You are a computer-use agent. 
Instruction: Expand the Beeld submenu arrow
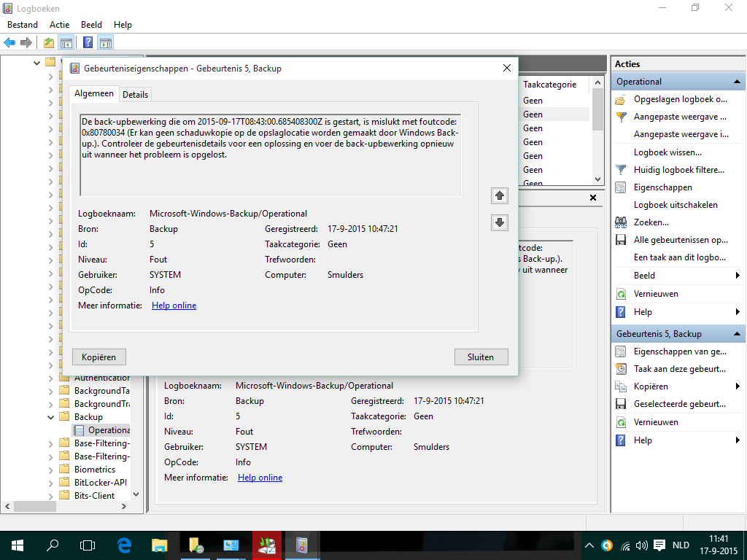(738, 276)
